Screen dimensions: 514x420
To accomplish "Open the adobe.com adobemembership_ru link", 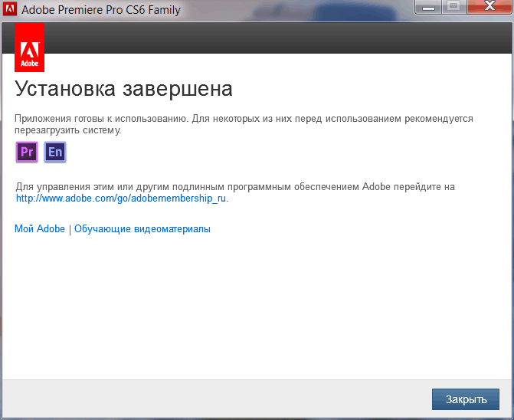I will pyautogui.click(x=121, y=199).
